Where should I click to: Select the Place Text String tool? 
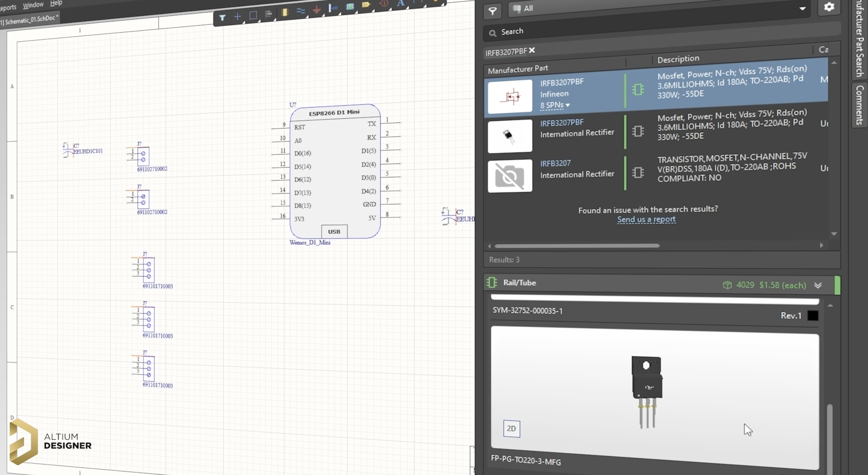point(400,3)
